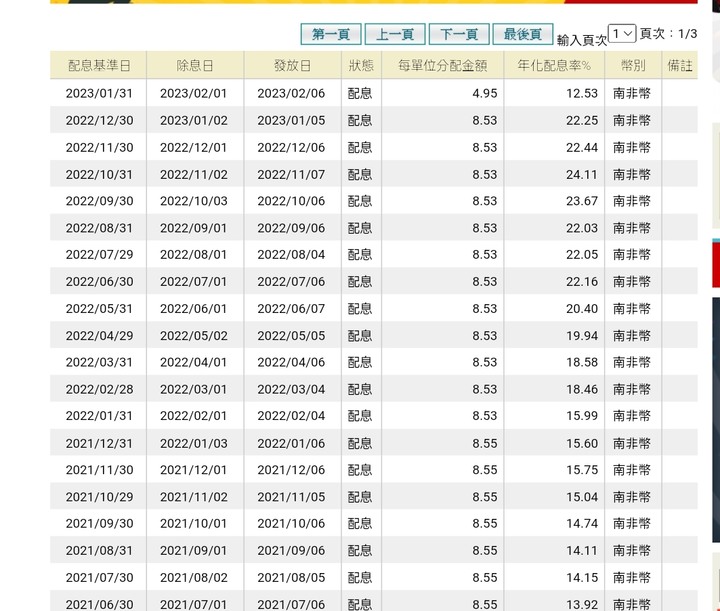
Task: Click the 發放日 column header
Action: (292, 66)
